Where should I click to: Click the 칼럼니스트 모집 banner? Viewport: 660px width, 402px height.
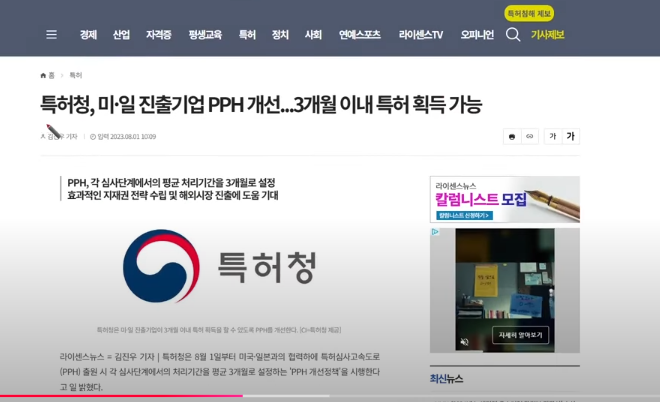tap(505, 199)
